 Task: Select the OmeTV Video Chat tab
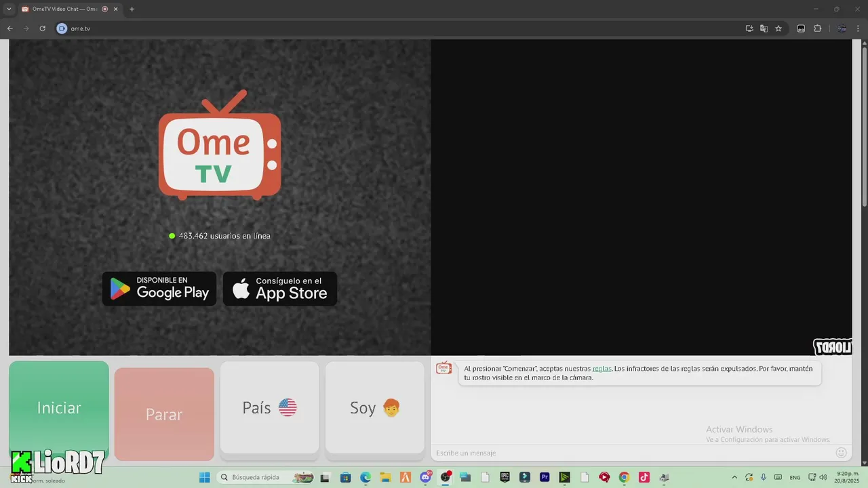pyautogui.click(x=64, y=9)
